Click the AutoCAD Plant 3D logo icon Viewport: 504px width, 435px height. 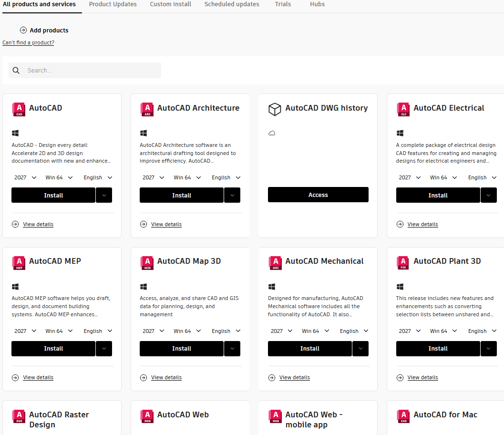(x=403, y=263)
